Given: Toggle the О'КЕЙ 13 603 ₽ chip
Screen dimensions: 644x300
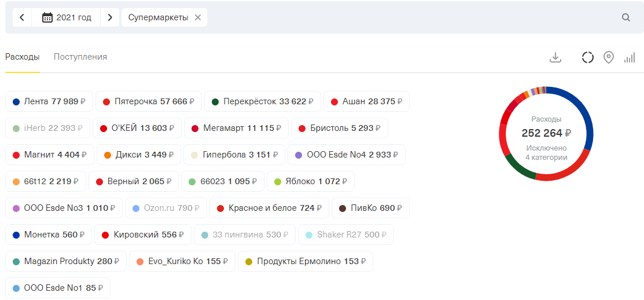Looking at the screenshot, I should (137, 128).
